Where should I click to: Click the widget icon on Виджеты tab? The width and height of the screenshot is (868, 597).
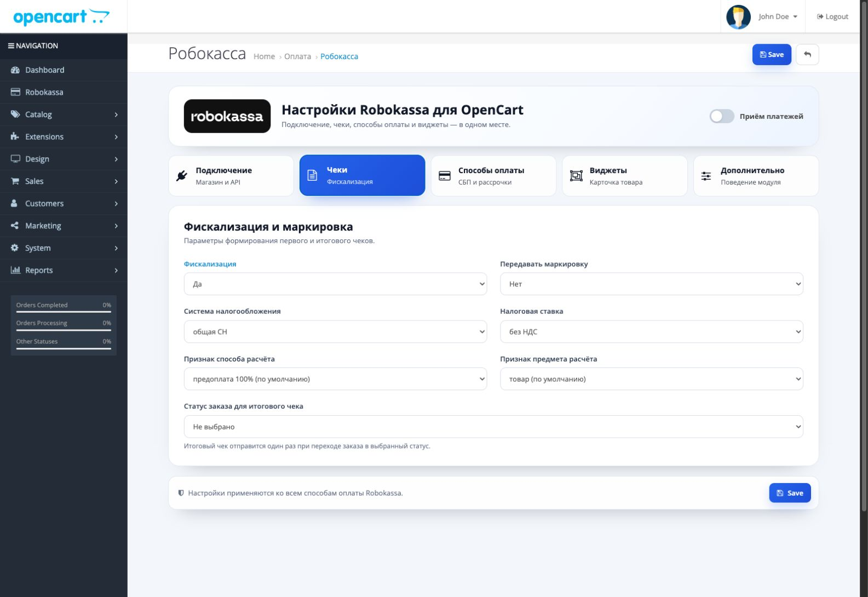click(x=576, y=176)
